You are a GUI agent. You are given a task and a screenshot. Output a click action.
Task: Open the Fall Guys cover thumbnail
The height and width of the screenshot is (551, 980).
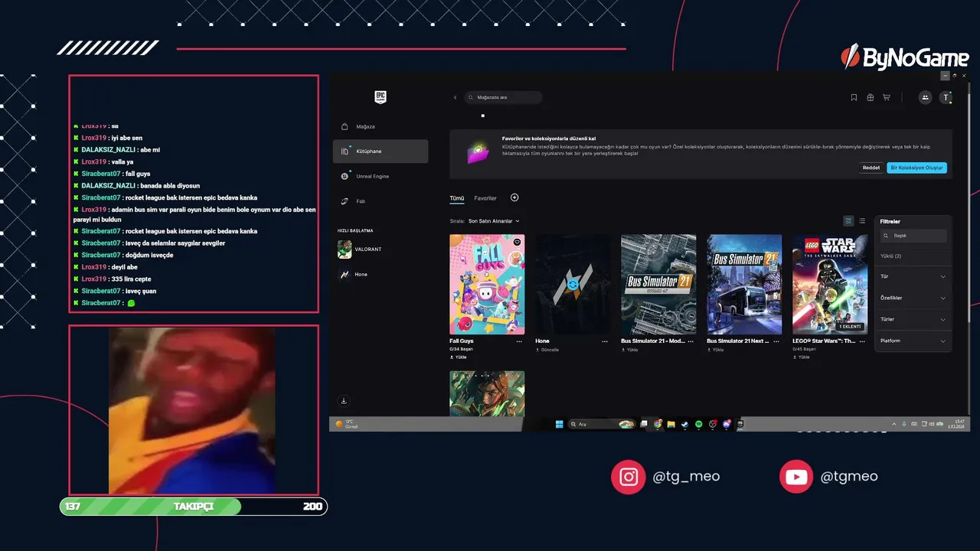click(x=487, y=284)
